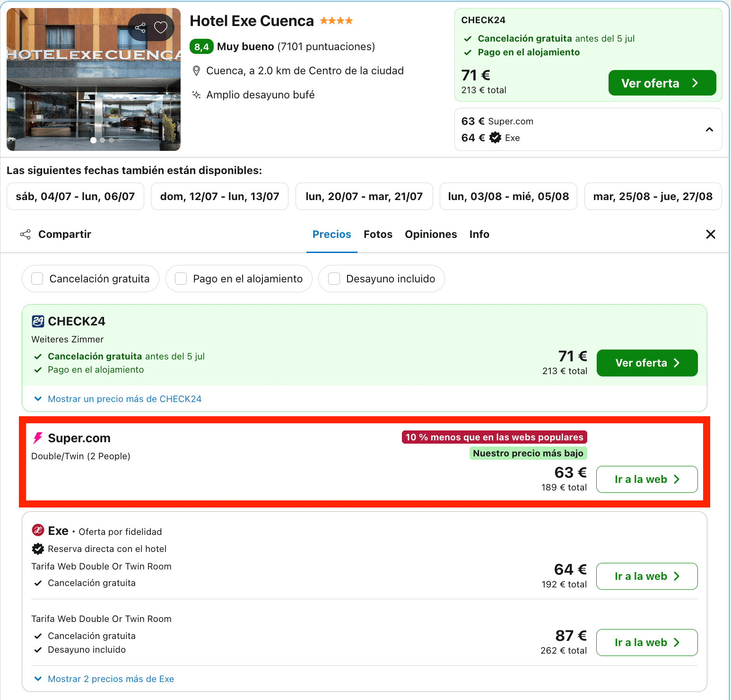Click the verified badge icon next to 64 € Exe
This screenshot has width=731, height=700.
pos(495,138)
